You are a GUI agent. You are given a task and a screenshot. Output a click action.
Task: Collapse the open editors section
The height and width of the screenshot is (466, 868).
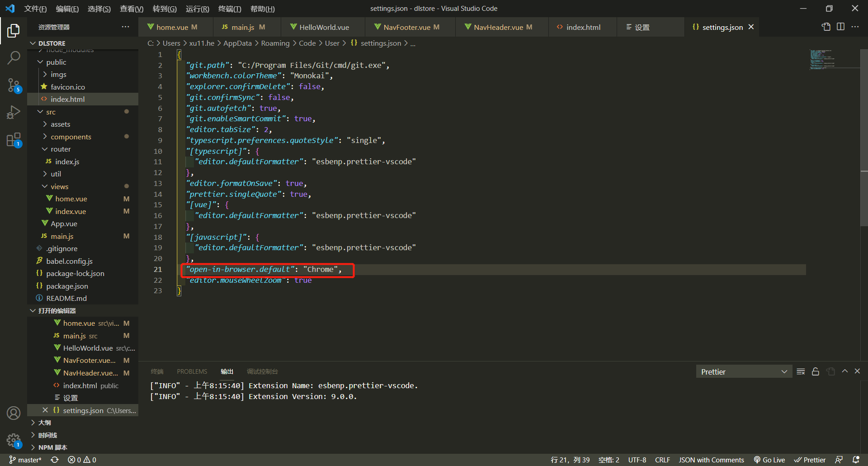83,311
